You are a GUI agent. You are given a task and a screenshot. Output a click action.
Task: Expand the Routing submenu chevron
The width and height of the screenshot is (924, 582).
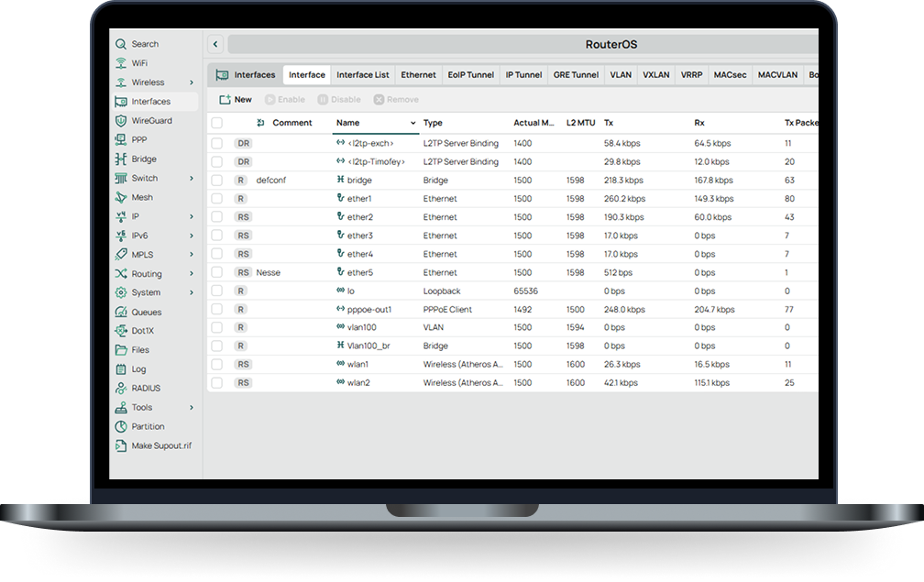click(x=192, y=274)
